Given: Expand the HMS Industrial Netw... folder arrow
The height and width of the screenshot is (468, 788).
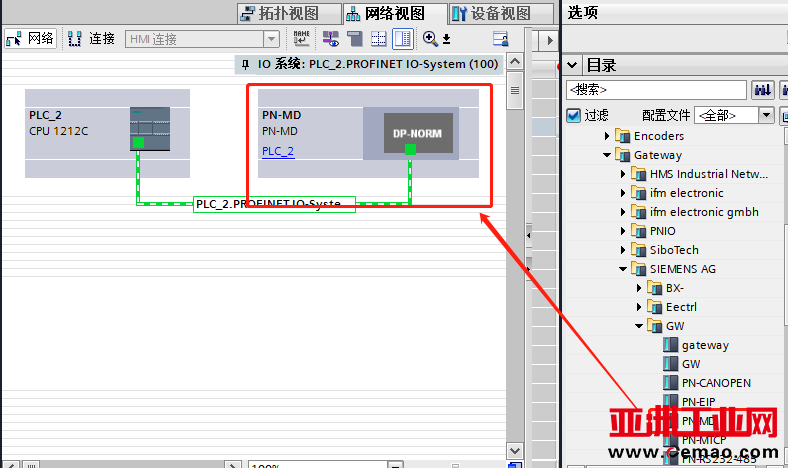Looking at the screenshot, I should point(623,174).
